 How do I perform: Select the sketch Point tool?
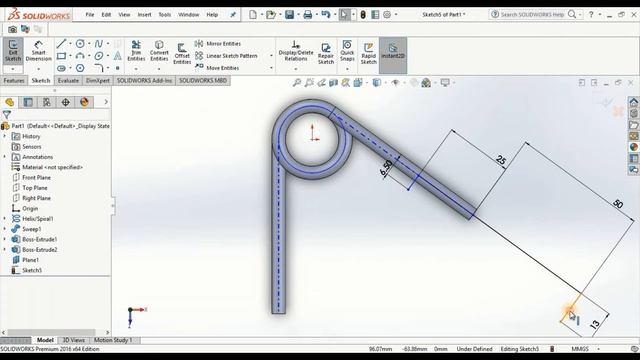pos(118,68)
